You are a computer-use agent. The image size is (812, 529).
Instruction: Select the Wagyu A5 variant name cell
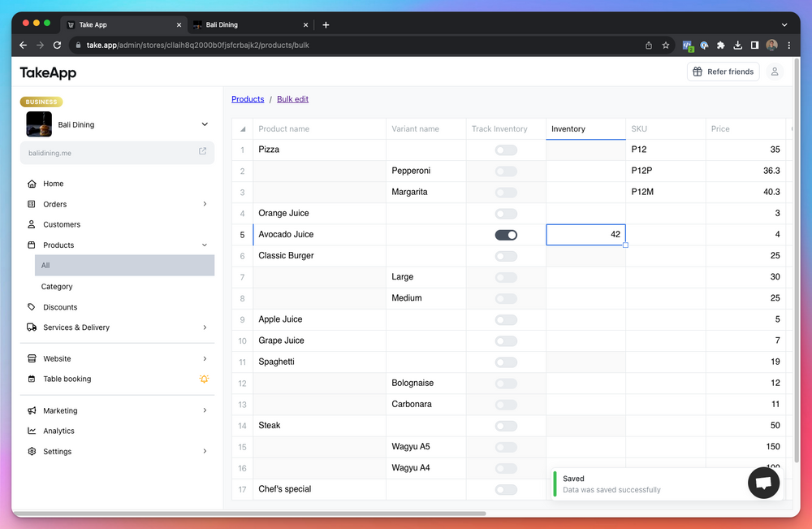[x=425, y=447]
